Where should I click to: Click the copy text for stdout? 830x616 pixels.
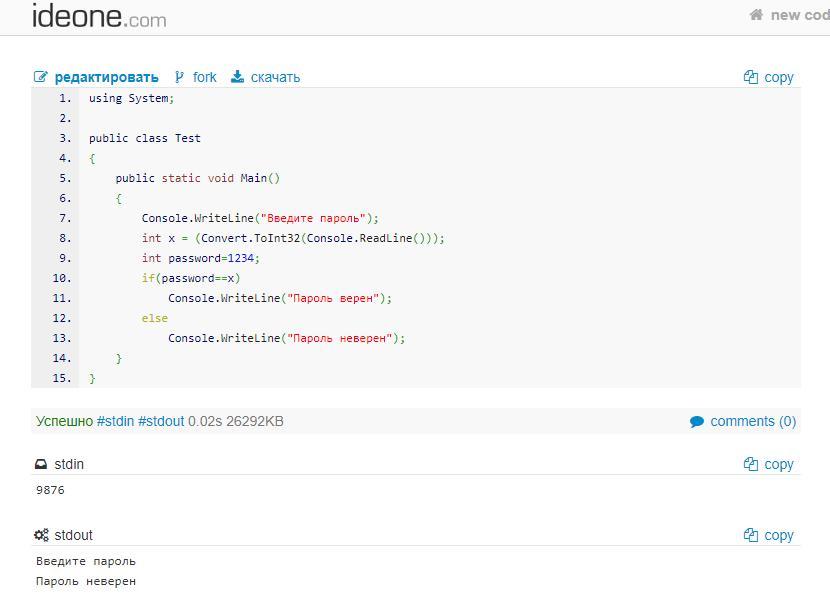click(x=779, y=535)
